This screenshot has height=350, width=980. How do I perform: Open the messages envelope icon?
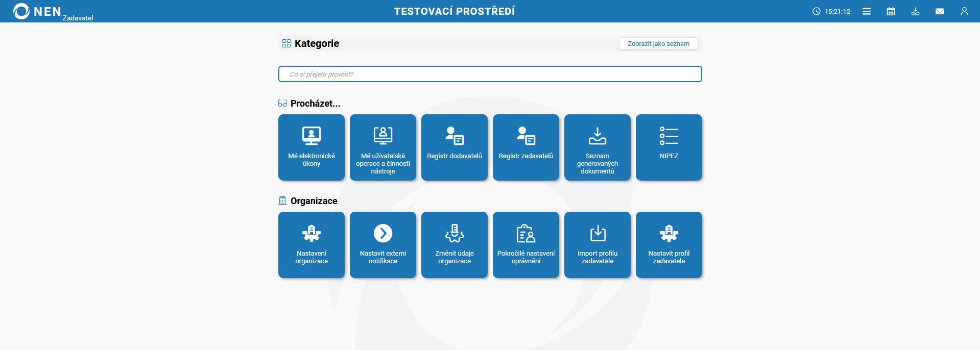click(x=940, y=11)
